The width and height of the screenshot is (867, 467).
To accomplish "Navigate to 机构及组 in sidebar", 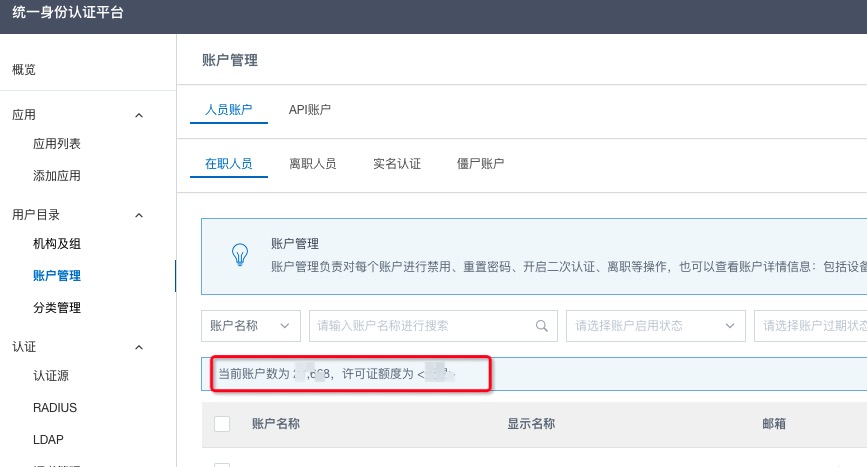I will [x=57, y=244].
